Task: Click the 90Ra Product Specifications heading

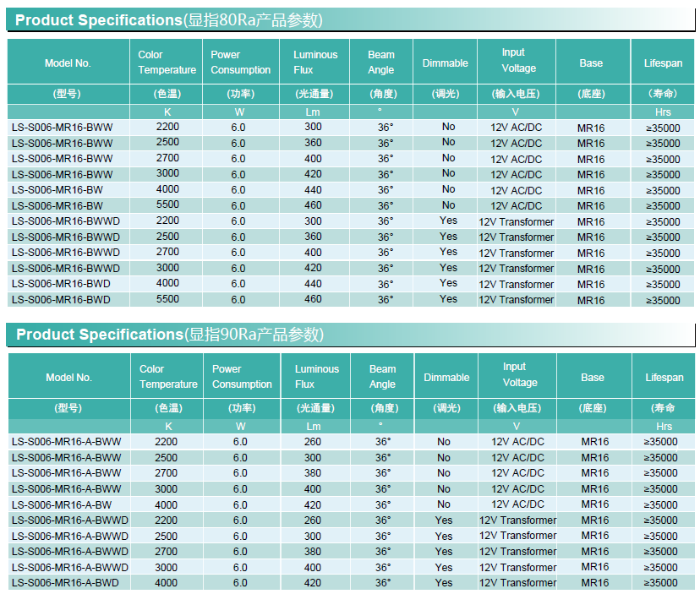Action: pyautogui.click(x=169, y=335)
